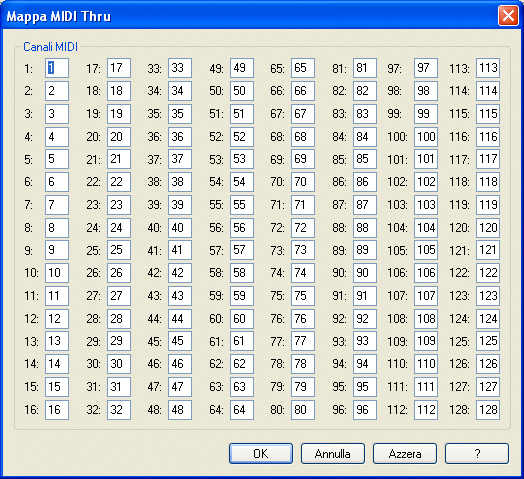The height and width of the screenshot is (479, 524).
Task: Select the channel 128 input field
Action: coord(488,409)
